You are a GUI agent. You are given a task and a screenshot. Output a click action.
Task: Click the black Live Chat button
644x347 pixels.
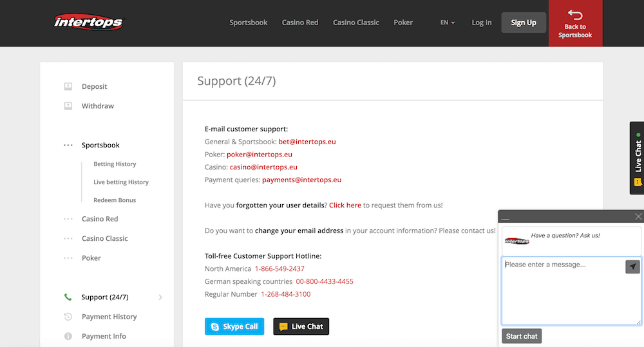pos(301,326)
